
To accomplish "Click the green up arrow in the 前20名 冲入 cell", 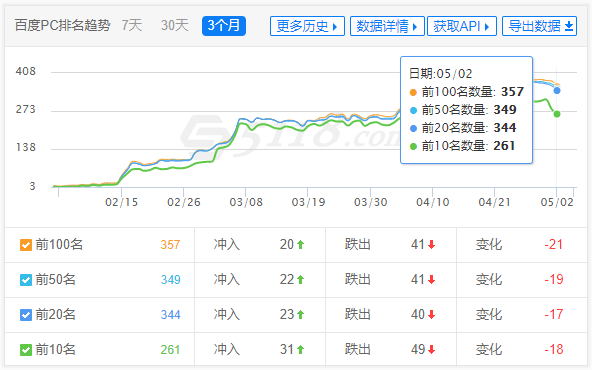I will (301, 314).
